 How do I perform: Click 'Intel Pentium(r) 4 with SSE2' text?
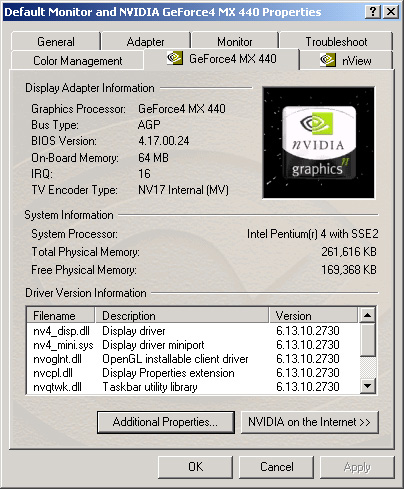click(313, 234)
